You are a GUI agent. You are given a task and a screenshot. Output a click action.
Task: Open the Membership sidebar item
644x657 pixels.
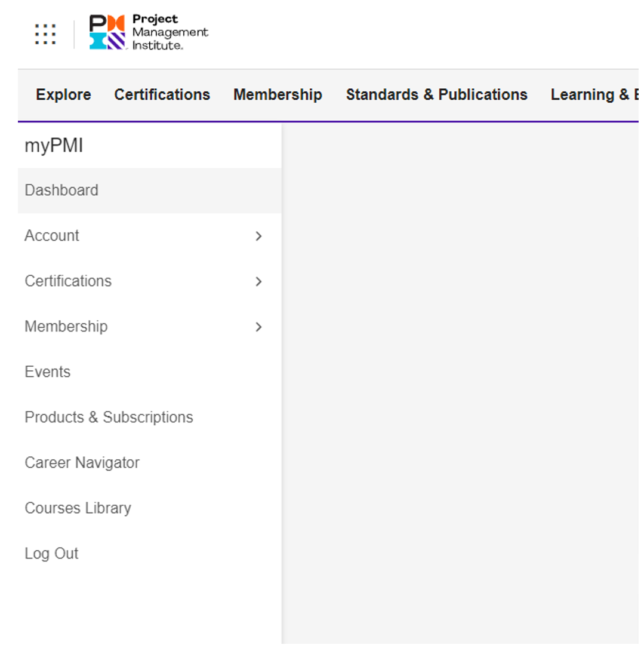pos(149,326)
